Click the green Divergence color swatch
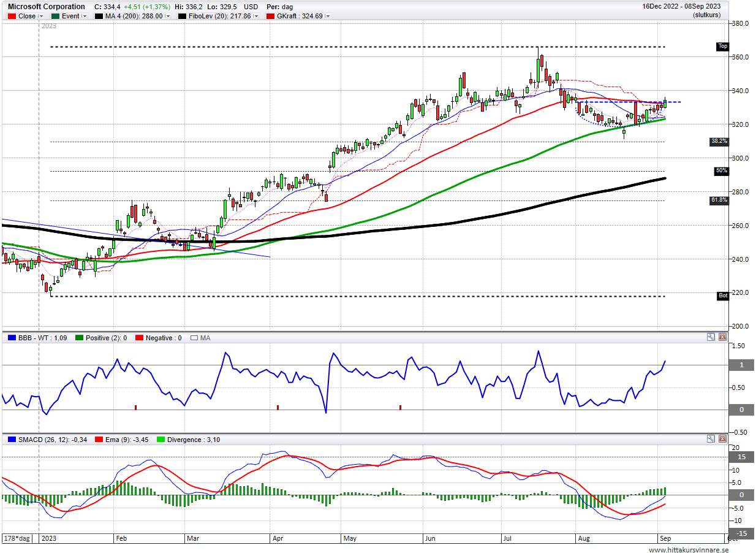The image size is (756, 553). point(162,440)
